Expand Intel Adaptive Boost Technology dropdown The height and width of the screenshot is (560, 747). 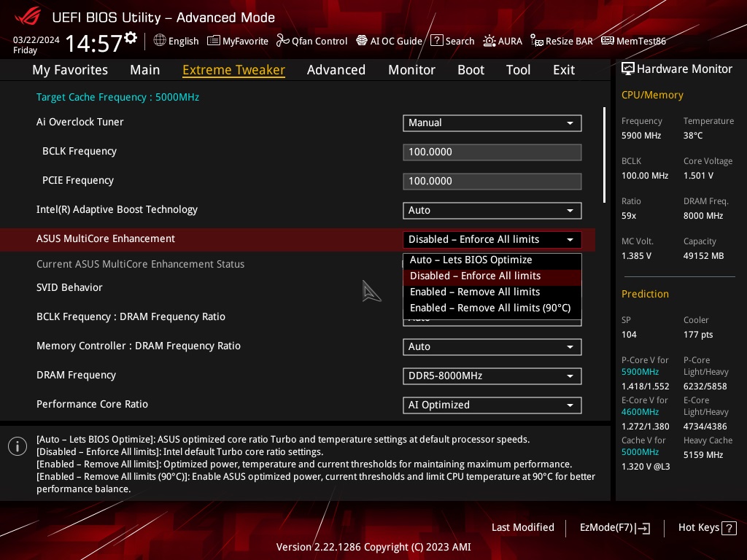click(492, 211)
